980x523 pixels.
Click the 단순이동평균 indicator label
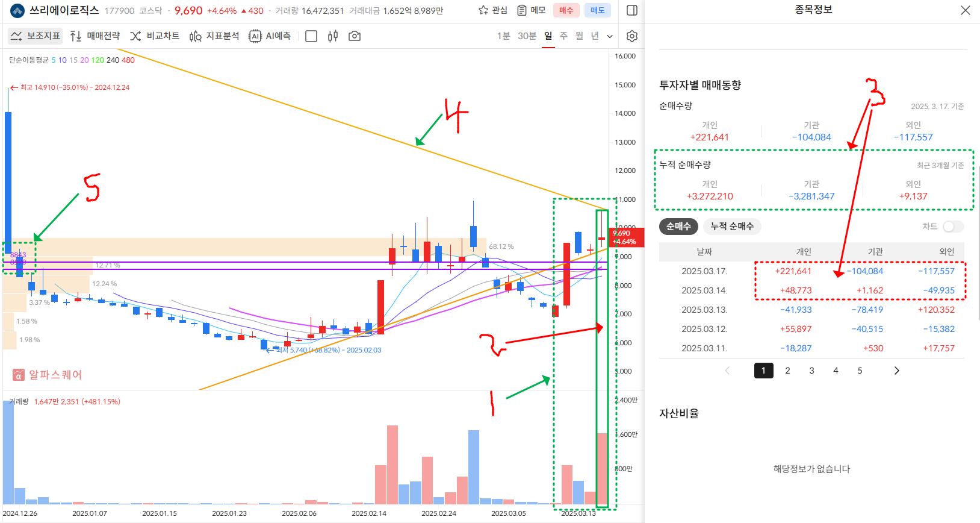point(29,60)
